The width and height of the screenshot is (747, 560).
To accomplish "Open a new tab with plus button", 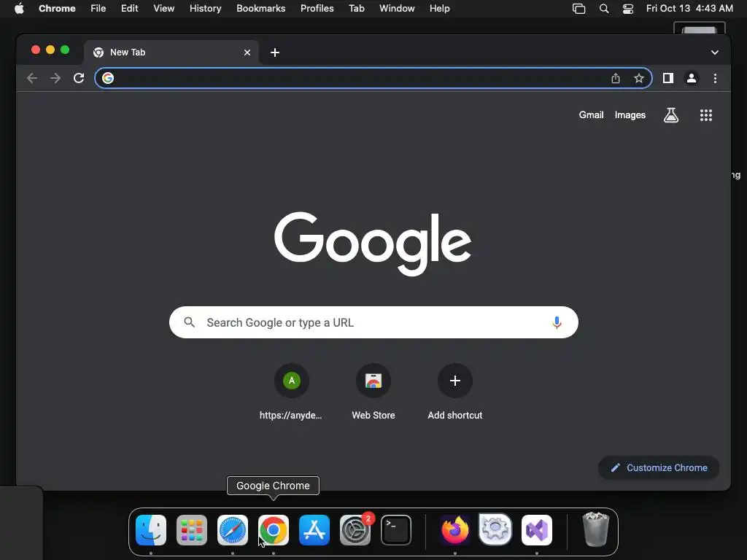I will pyautogui.click(x=275, y=52).
